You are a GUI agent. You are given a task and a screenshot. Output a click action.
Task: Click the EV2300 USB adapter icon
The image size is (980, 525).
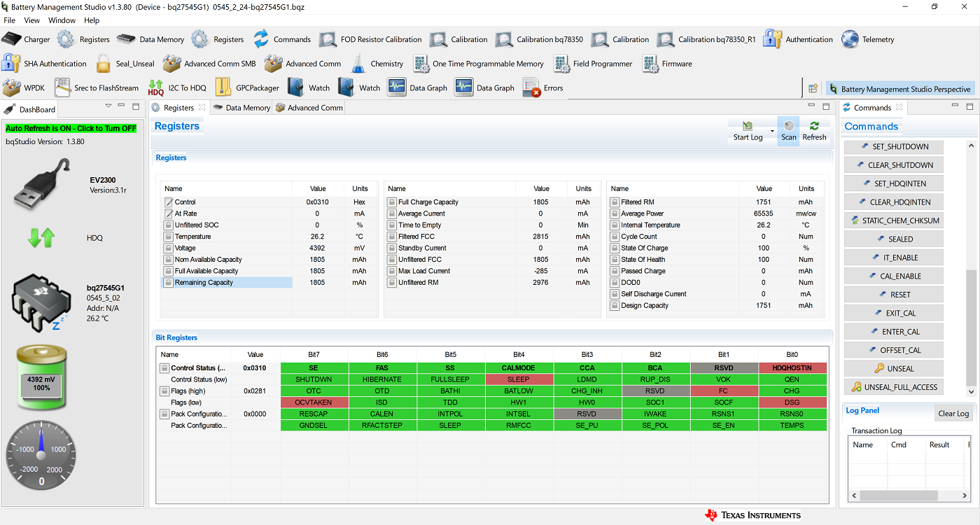[x=42, y=185]
